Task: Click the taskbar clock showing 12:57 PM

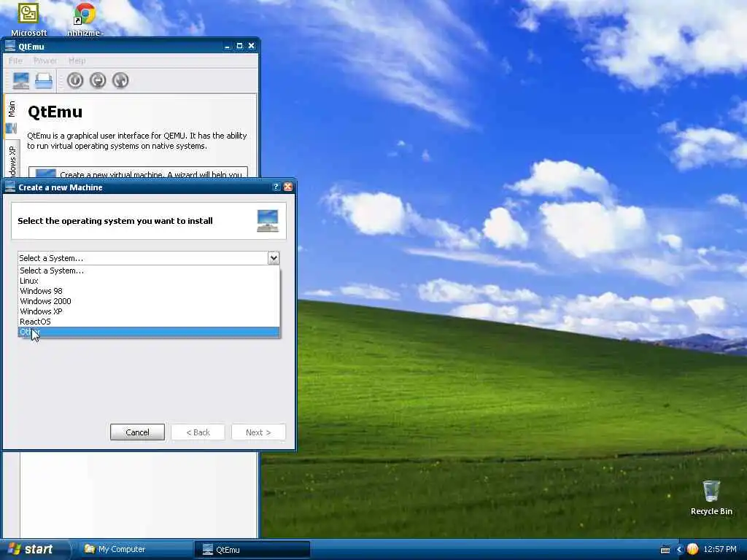Action: tap(720, 550)
